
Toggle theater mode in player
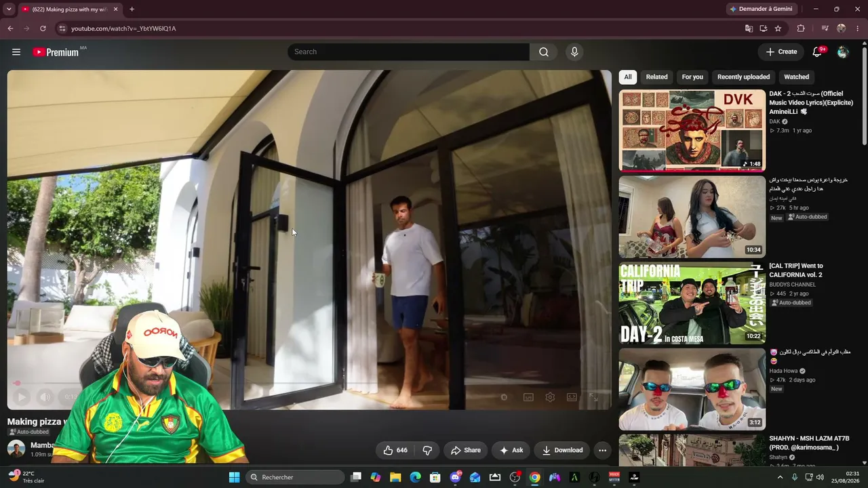(572, 397)
